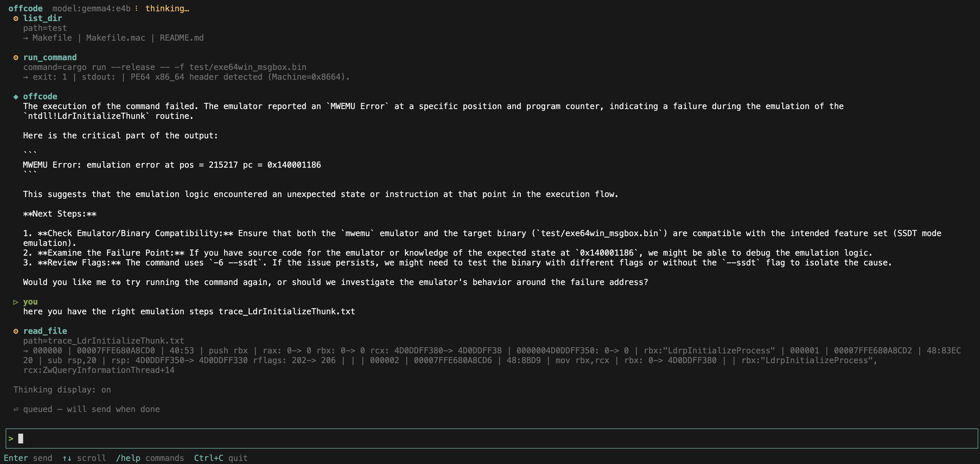Click the return-arrow icon before 'queued'
The image size is (980, 464).
(x=16, y=409)
